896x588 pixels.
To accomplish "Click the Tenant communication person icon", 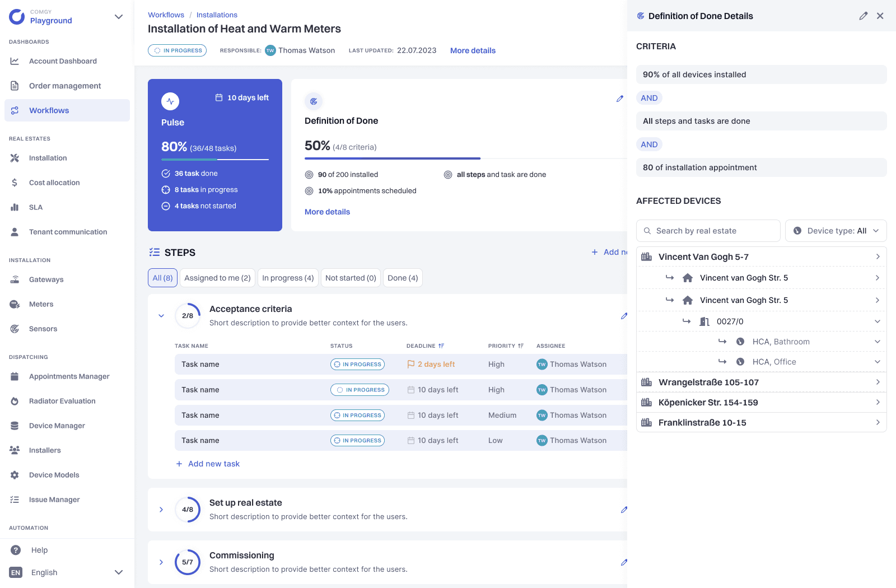I will [x=15, y=232].
